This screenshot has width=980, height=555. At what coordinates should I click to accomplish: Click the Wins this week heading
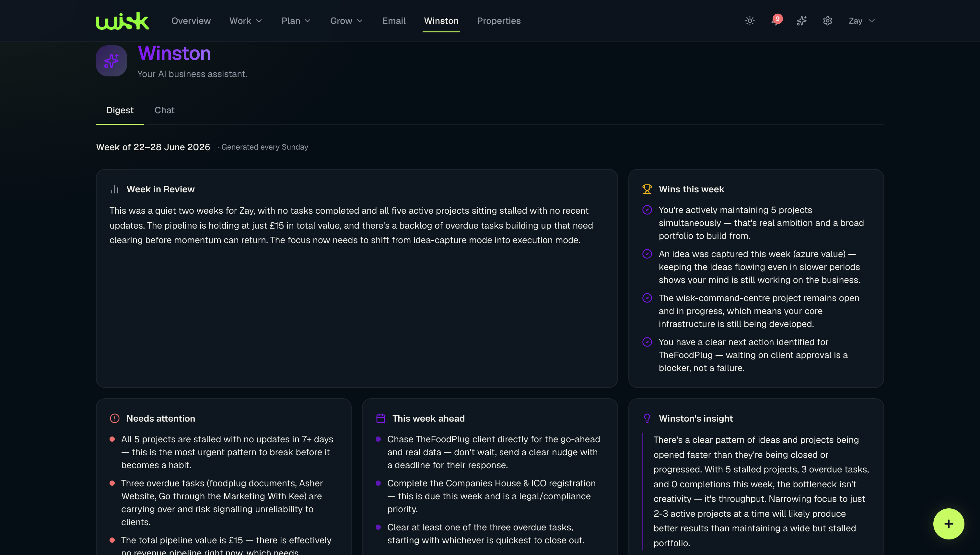[691, 189]
